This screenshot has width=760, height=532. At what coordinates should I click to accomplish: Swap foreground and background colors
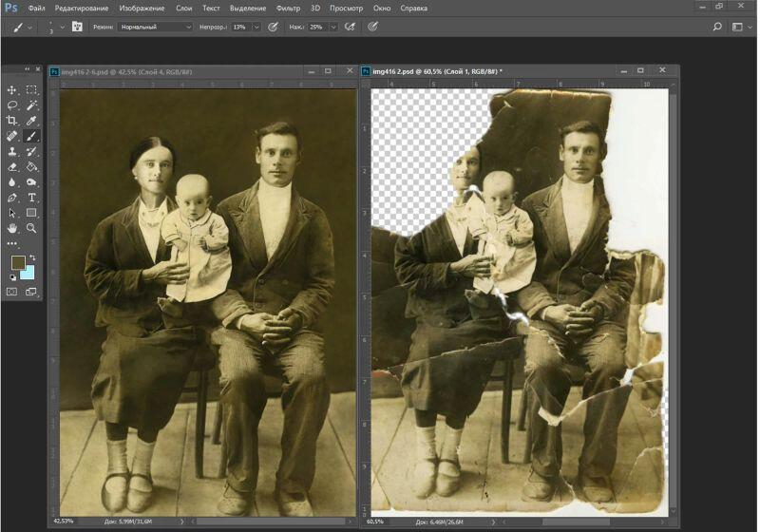tap(31, 257)
